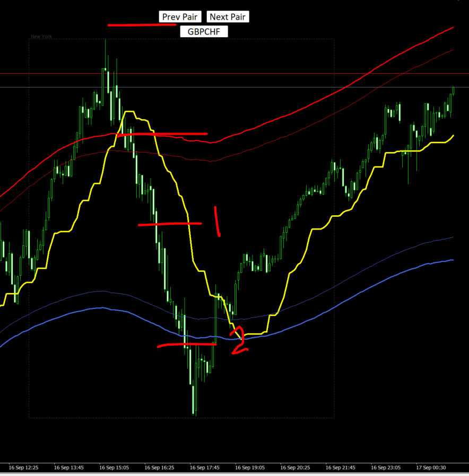Viewport: 469px width, 476px height.
Task: Select the GBPCHF symbol label
Action: pyautogui.click(x=204, y=32)
